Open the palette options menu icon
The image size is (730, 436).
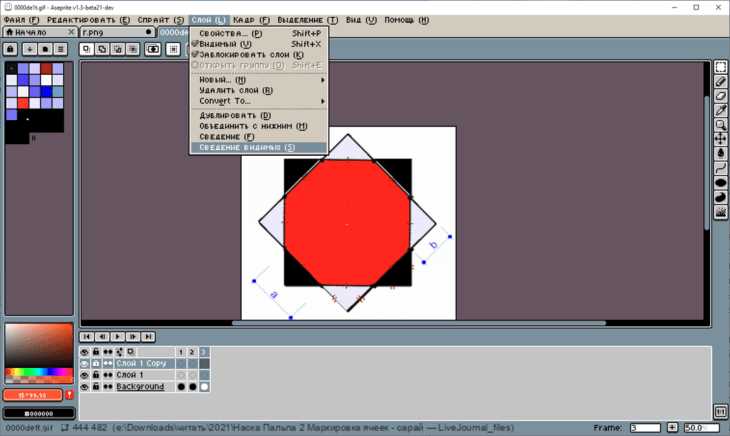(61, 49)
